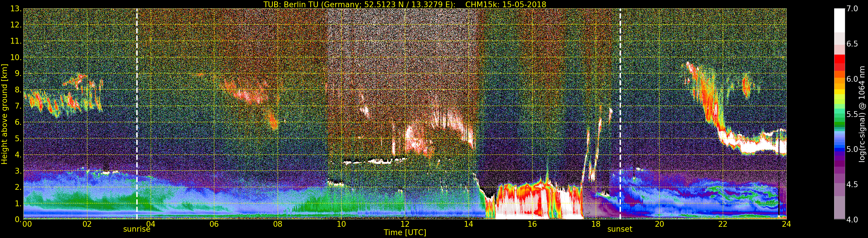Image resolution: width=868 pixels, height=238 pixels.
Task: Click the '7.' height tick label
Action: (x=18, y=106)
